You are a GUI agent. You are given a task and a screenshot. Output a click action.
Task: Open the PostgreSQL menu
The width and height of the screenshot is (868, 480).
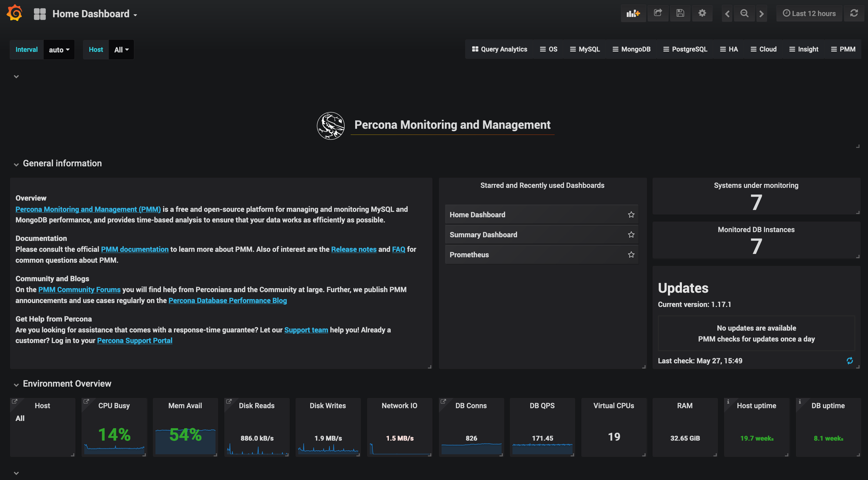[x=685, y=49]
